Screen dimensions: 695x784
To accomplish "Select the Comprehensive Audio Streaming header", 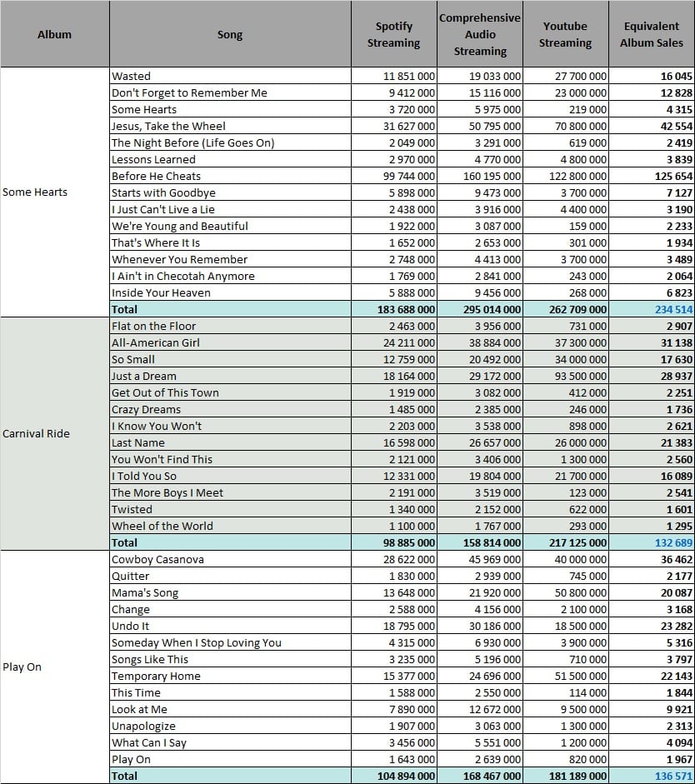I will click(x=480, y=34).
